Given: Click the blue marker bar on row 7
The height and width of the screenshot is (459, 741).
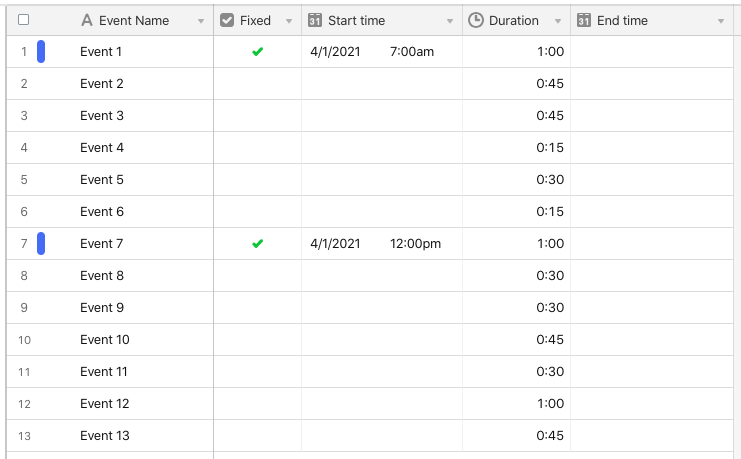Looking at the screenshot, I should (x=41, y=243).
